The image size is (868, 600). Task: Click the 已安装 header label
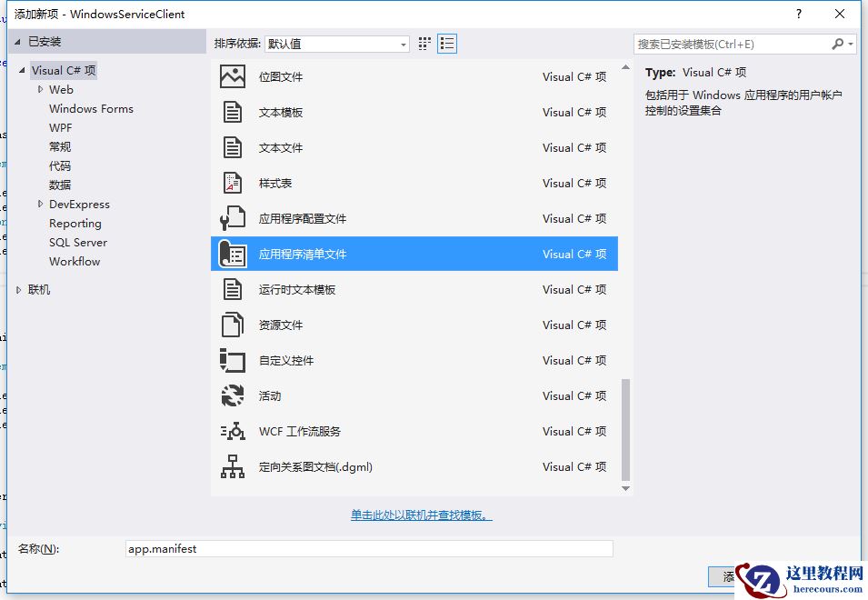(x=45, y=42)
